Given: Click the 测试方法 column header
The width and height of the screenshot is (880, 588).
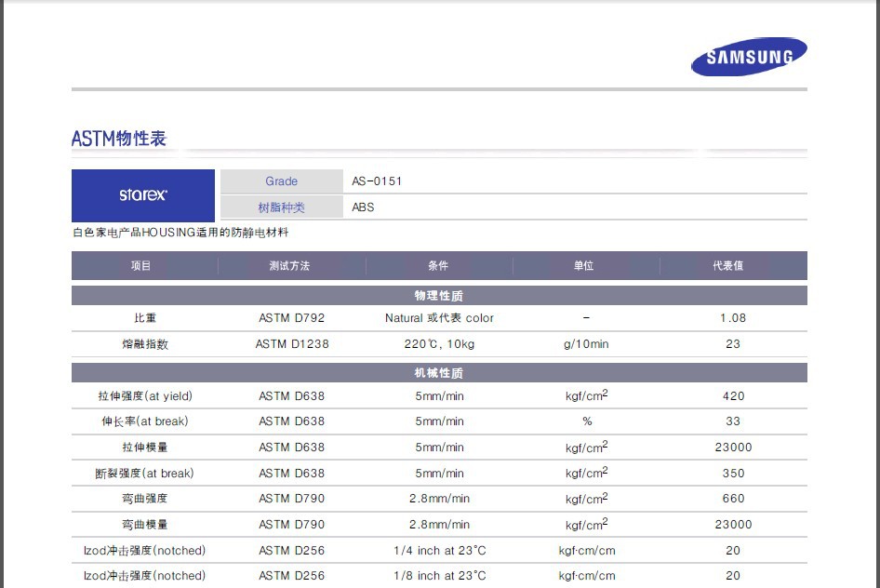Looking at the screenshot, I should point(289,266).
